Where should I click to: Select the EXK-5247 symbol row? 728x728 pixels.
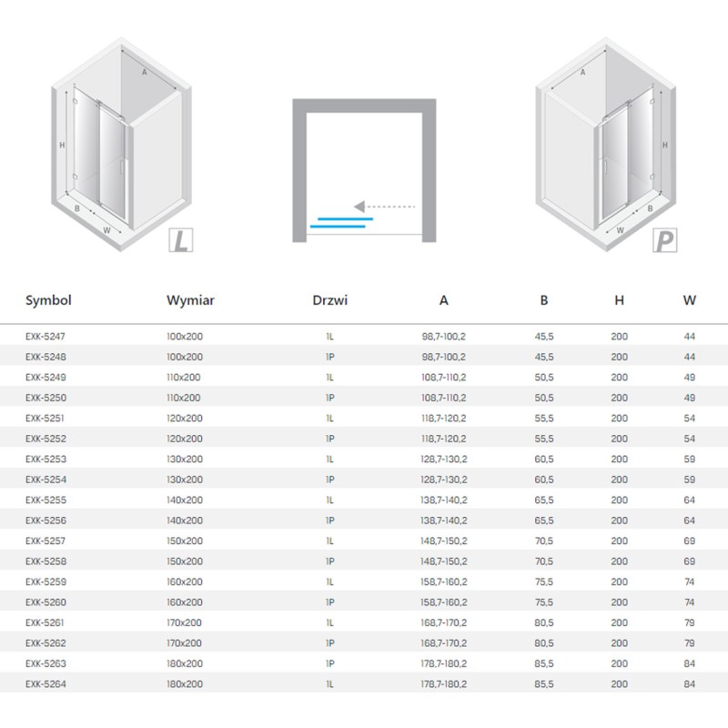364,336
